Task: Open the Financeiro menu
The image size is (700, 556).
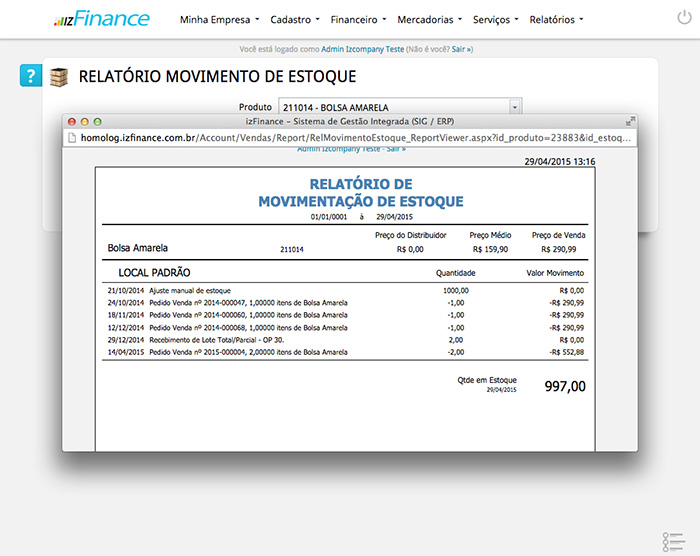Action: point(358,19)
